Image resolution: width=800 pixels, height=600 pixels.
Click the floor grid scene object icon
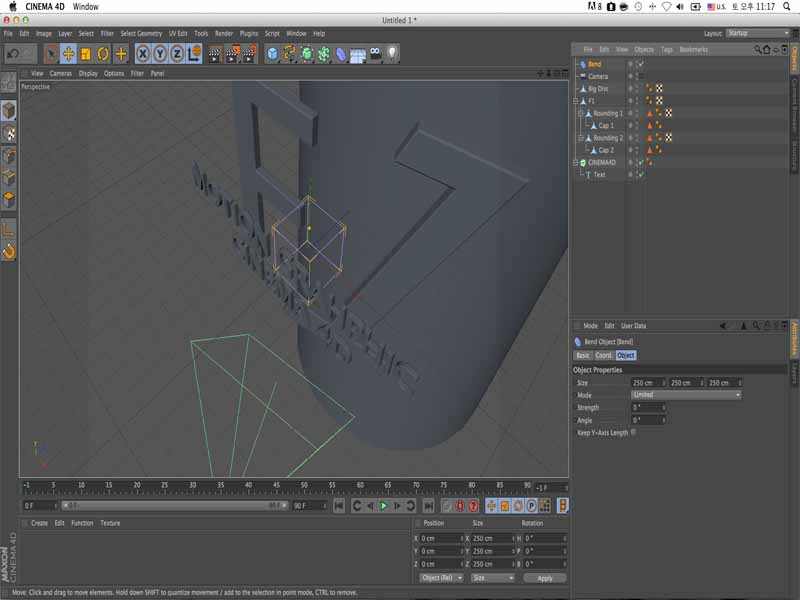[358, 54]
